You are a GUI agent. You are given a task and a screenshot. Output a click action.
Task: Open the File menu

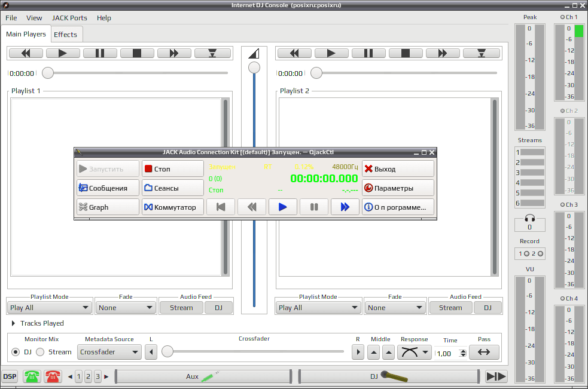coord(11,18)
